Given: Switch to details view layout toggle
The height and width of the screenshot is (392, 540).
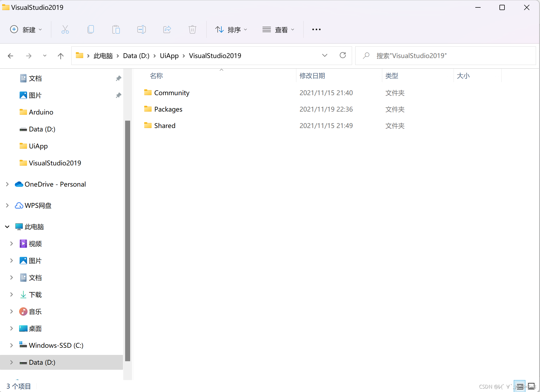Looking at the screenshot, I should tap(520, 386).
